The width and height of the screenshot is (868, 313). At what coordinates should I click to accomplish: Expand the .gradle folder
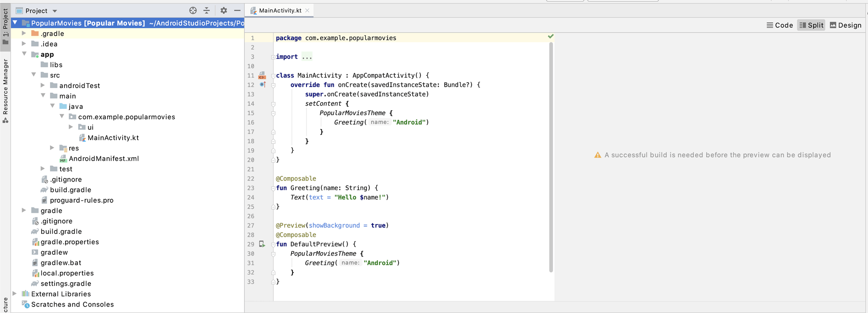coord(24,33)
